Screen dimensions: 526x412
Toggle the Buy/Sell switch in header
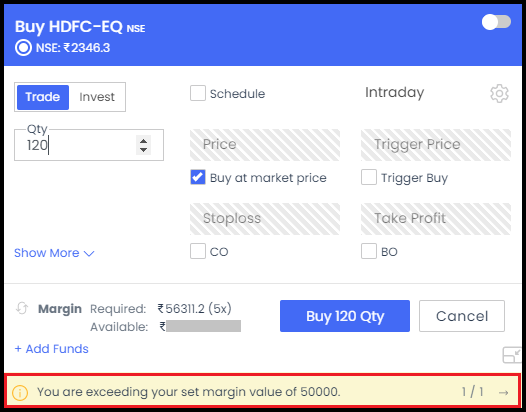(x=496, y=22)
